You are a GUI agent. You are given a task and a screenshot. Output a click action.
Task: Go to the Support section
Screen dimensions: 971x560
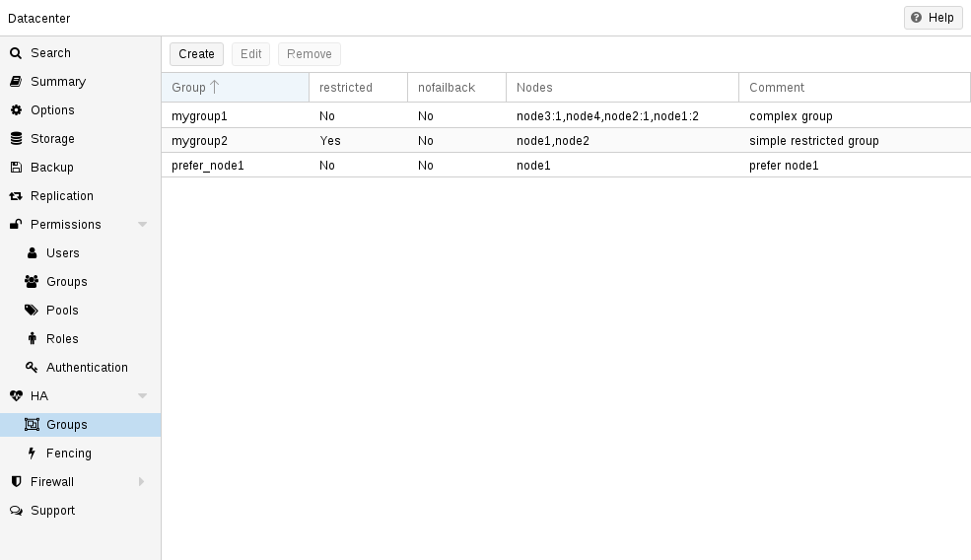point(52,511)
